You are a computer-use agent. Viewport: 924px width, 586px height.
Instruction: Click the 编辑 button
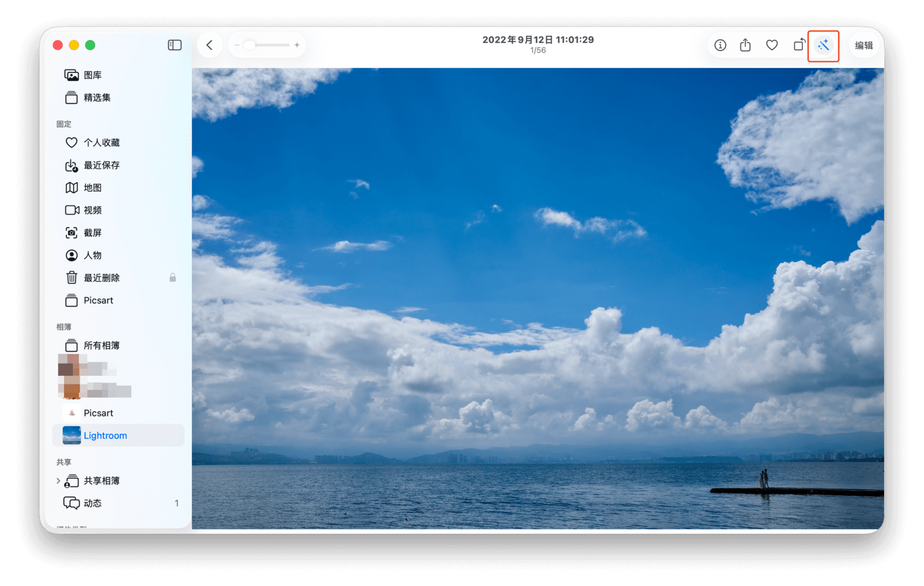point(864,45)
